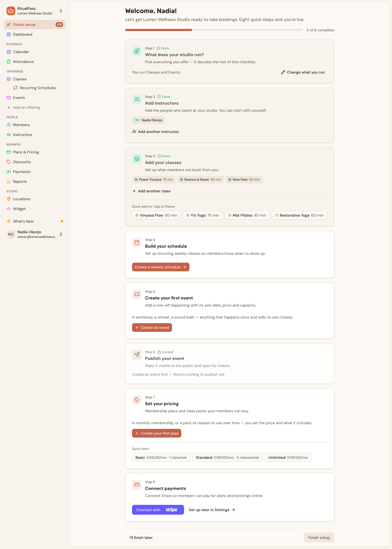Choose the Unlimited £149.00/mo plan

288,457
